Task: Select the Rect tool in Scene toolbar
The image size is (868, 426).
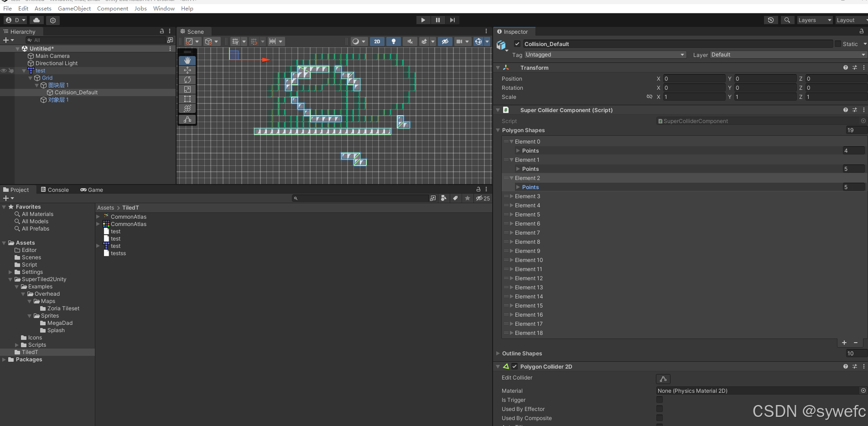Action: (x=187, y=99)
